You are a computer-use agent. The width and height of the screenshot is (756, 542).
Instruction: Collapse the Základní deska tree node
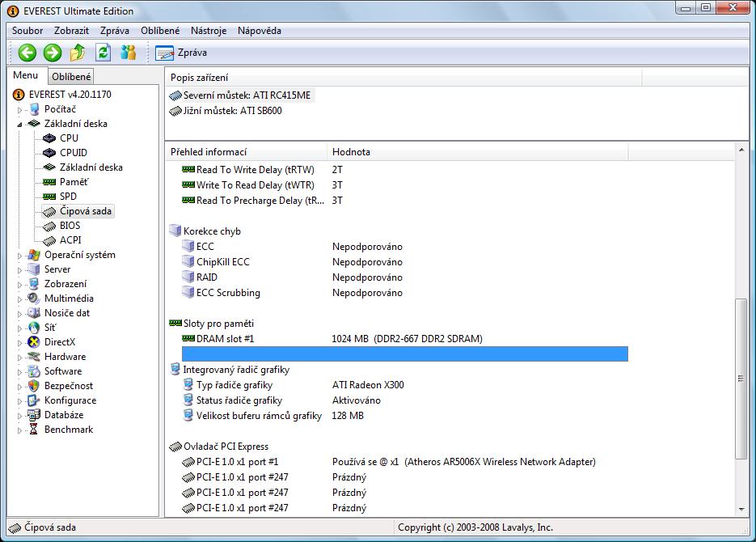pyautogui.click(x=19, y=125)
